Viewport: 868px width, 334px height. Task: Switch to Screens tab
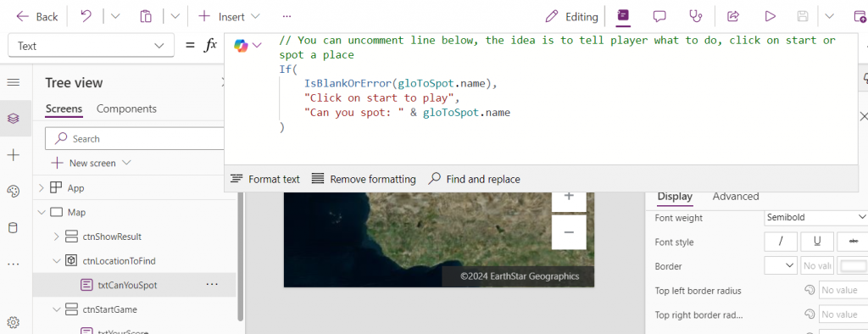pyautogui.click(x=64, y=109)
